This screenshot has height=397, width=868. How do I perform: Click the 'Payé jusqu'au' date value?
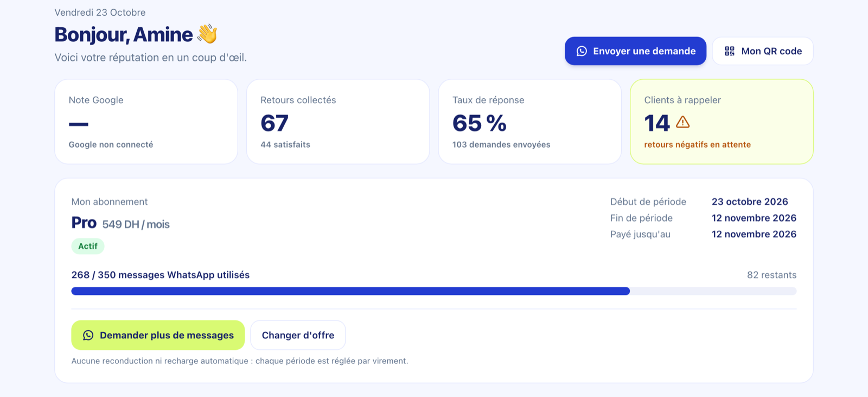[754, 234]
